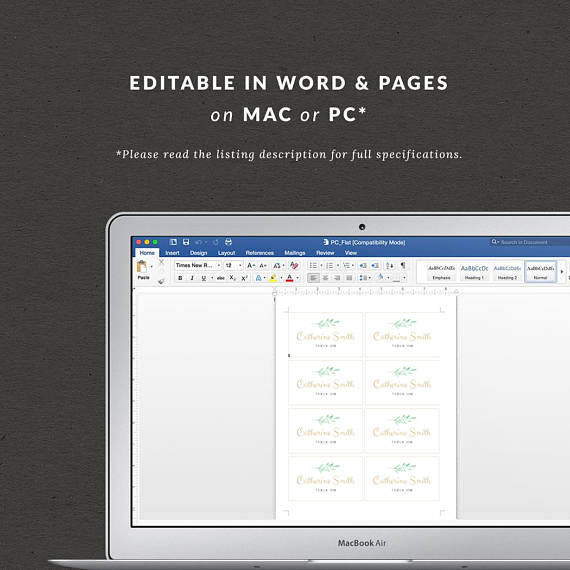
Task: Click the Print icon in title bar
Action: coord(228,242)
